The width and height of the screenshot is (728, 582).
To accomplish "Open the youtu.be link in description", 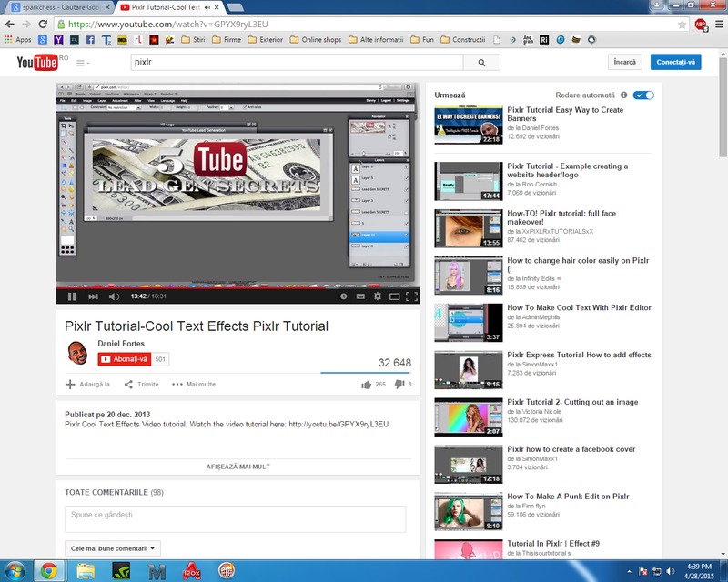I will [x=339, y=424].
